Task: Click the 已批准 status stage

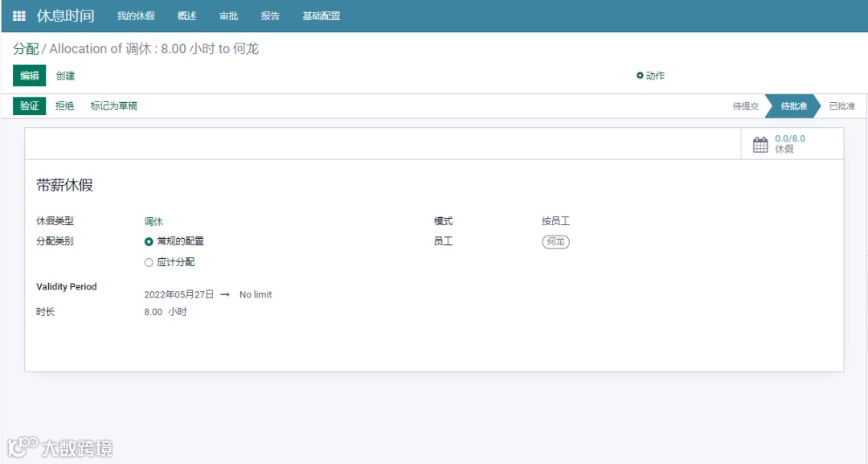Action: point(842,106)
